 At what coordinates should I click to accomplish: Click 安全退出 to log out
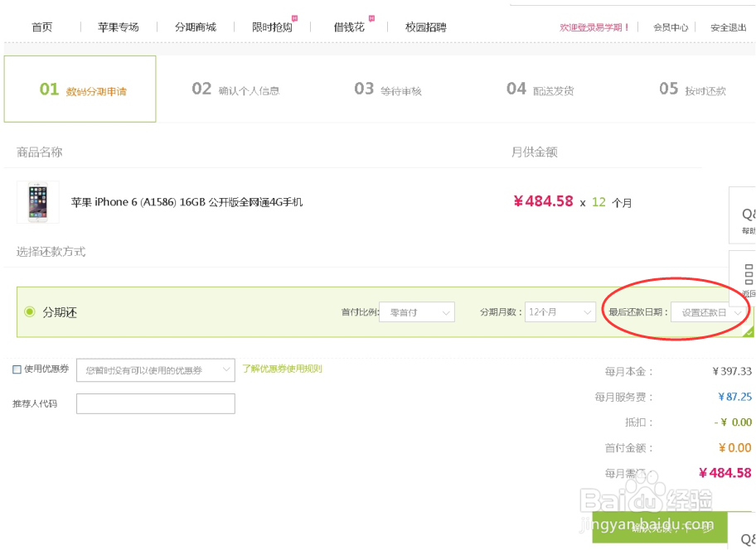[x=728, y=27]
